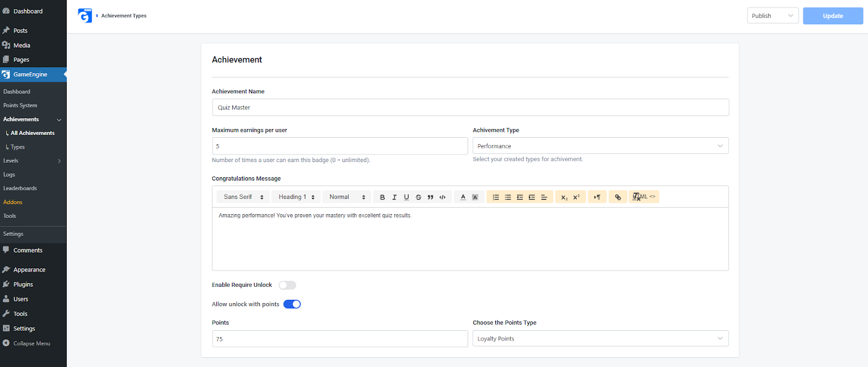Collapse the Achievements submenu chevron
868x367 pixels.
coord(59,120)
